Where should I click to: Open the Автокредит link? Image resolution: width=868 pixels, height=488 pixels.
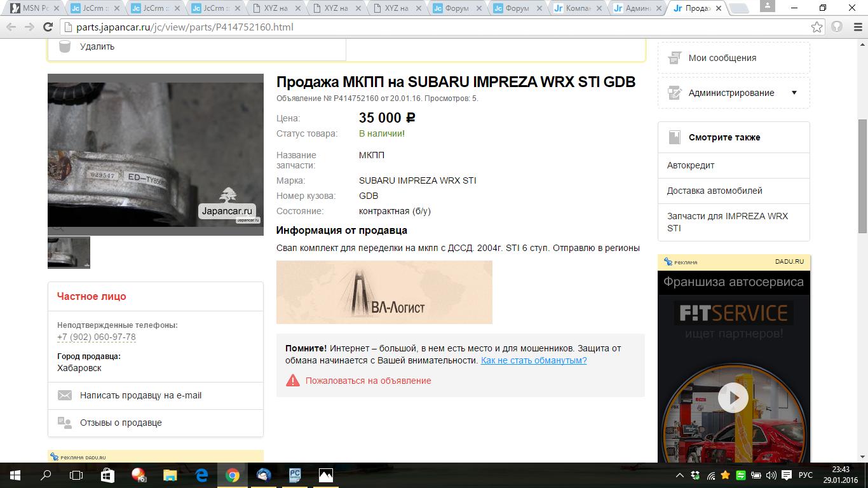point(691,165)
